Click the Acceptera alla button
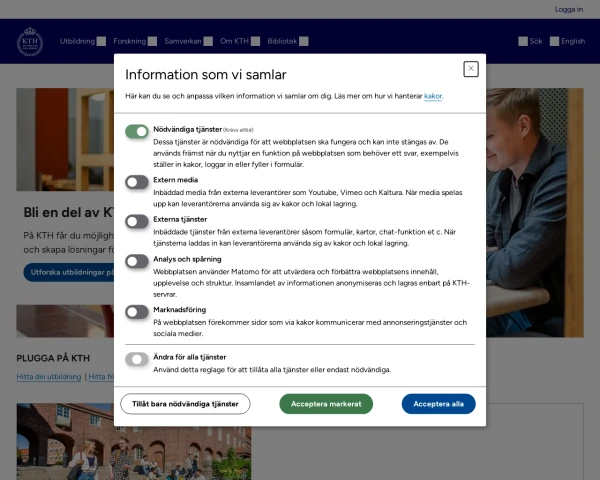600x480 pixels. 439,404
